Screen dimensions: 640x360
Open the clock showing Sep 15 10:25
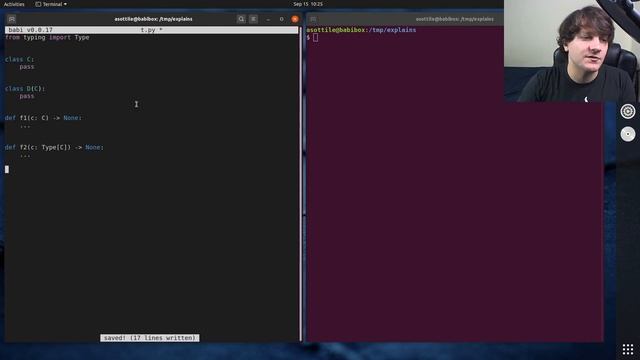pyautogui.click(x=308, y=4)
